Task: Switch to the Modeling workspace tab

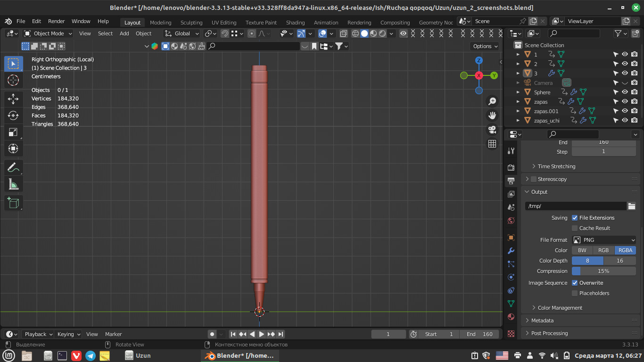Action: [x=160, y=23]
